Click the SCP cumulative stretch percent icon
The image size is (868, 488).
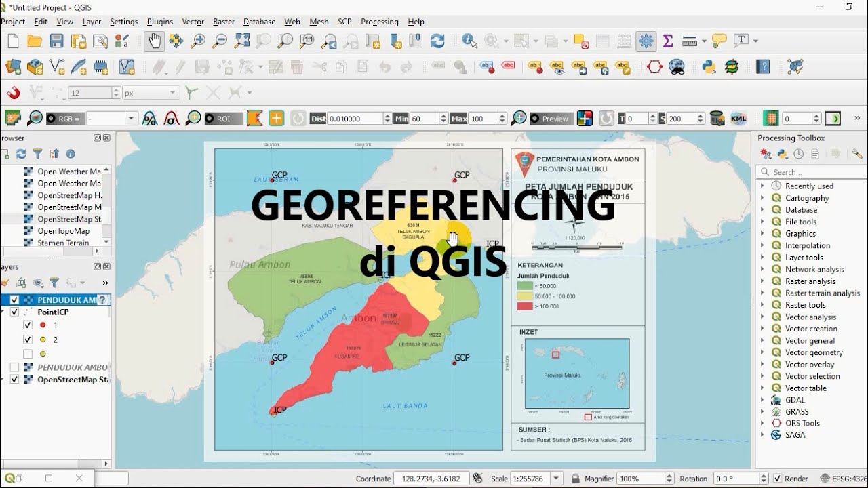tap(150, 119)
